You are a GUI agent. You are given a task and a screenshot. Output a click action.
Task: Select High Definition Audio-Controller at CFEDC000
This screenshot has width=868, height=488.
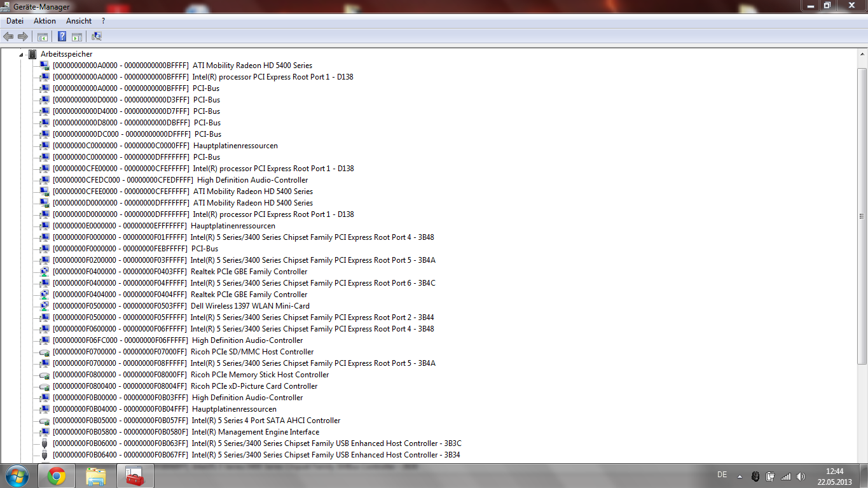click(x=181, y=180)
